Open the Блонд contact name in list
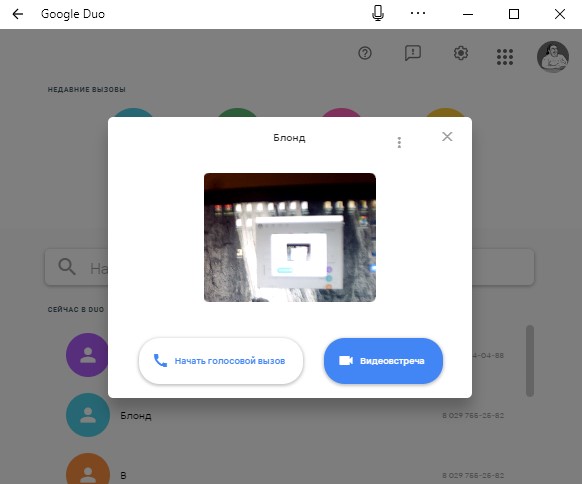Image resolution: width=582 pixels, height=484 pixels. 136,415
